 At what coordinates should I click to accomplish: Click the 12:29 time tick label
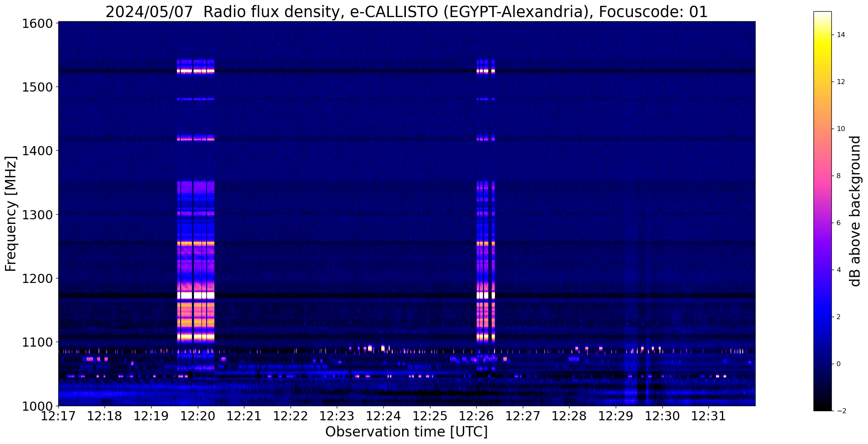(616, 416)
